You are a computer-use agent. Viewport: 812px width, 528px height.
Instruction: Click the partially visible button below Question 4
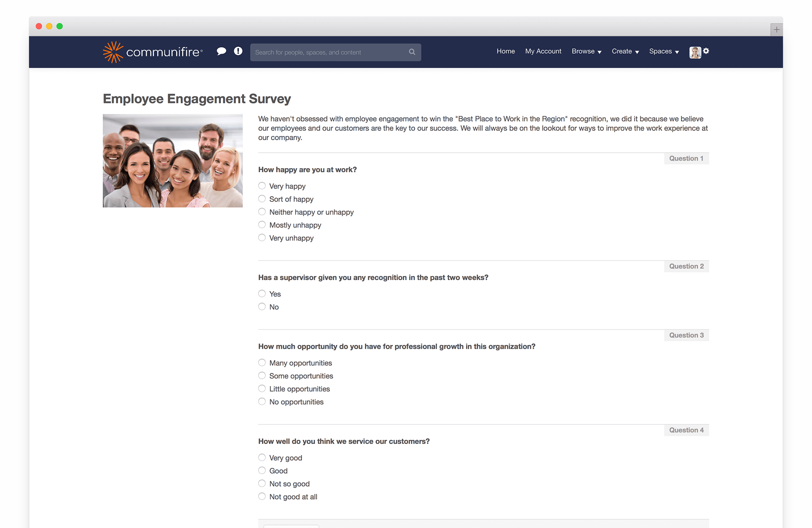tap(291, 526)
